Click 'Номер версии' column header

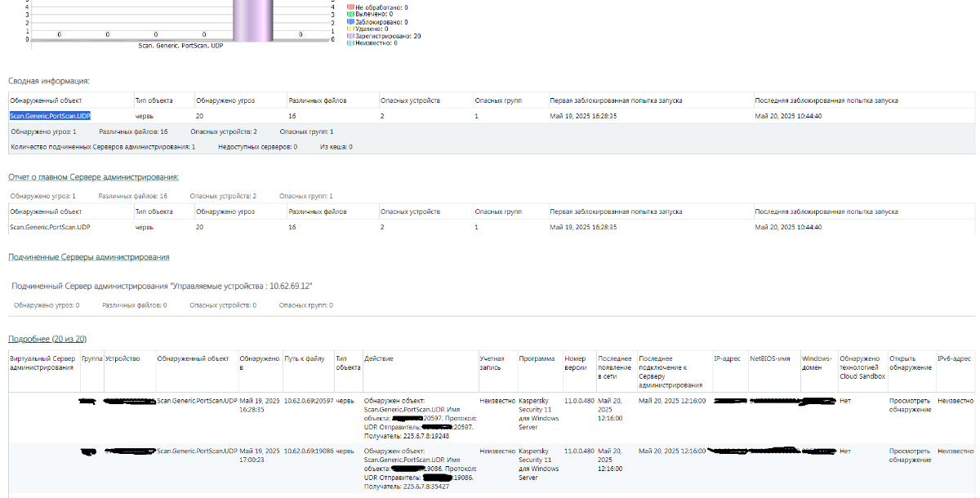point(577,363)
